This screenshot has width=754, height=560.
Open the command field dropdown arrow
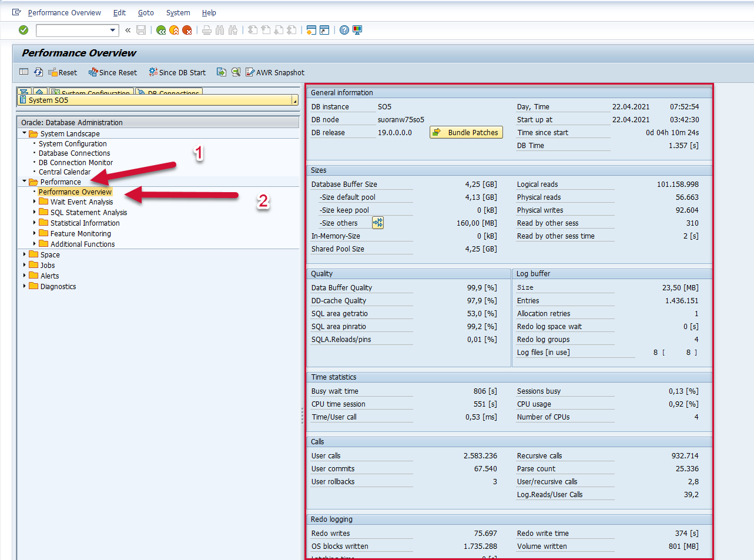(x=113, y=30)
